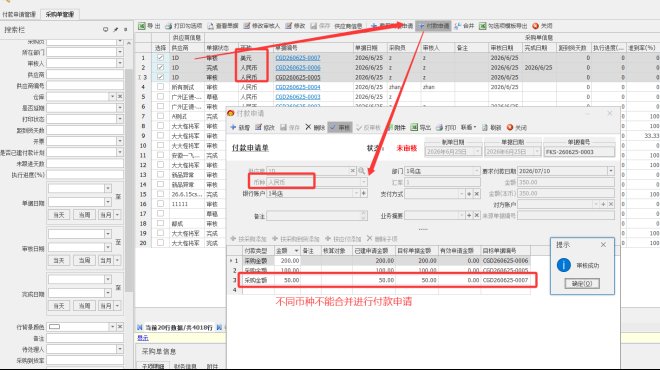The height and width of the screenshot is (370, 660).
Task: Switch to 采购单管理 tab
Action: (60, 14)
